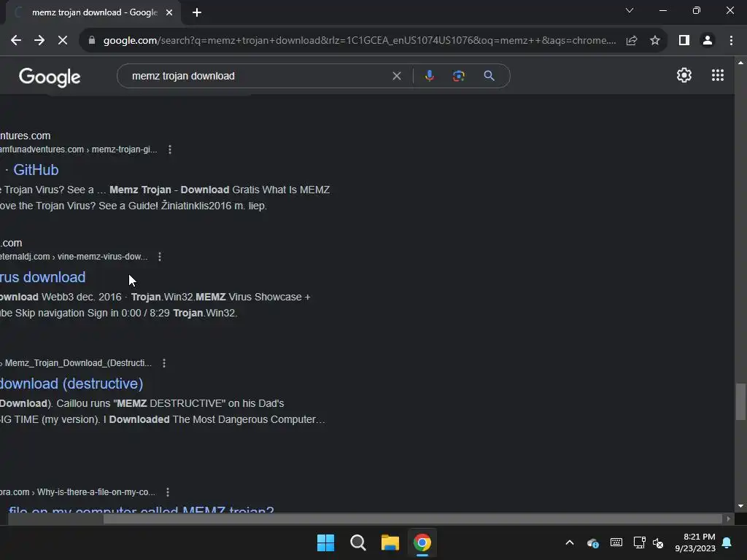The height and width of the screenshot is (560, 747).
Task: Click the scroll right arrow
Action: pos(729,518)
